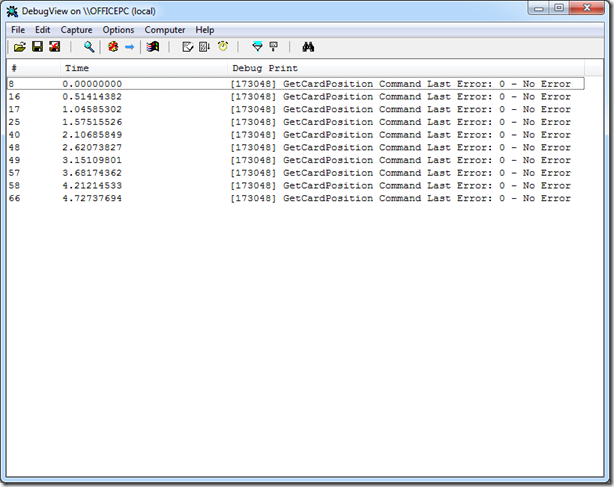Click GetCardPosition message in row 40
Viewport: 614px width, 487px height.
401,135
